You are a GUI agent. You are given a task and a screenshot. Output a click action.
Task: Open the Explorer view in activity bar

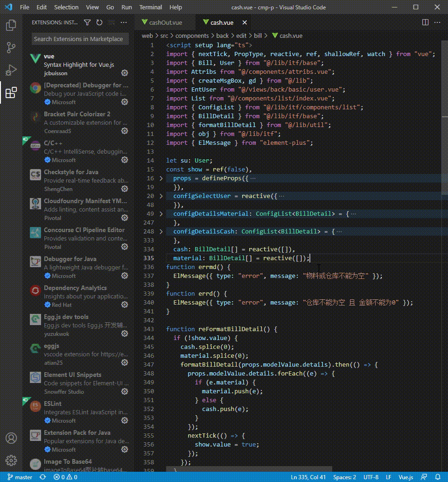[x=11, y=25]
